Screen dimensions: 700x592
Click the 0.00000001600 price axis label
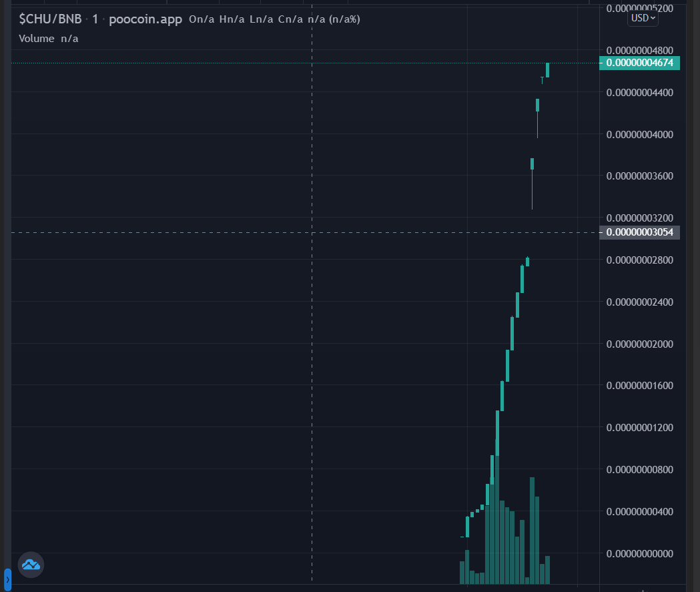coord(639,385)
